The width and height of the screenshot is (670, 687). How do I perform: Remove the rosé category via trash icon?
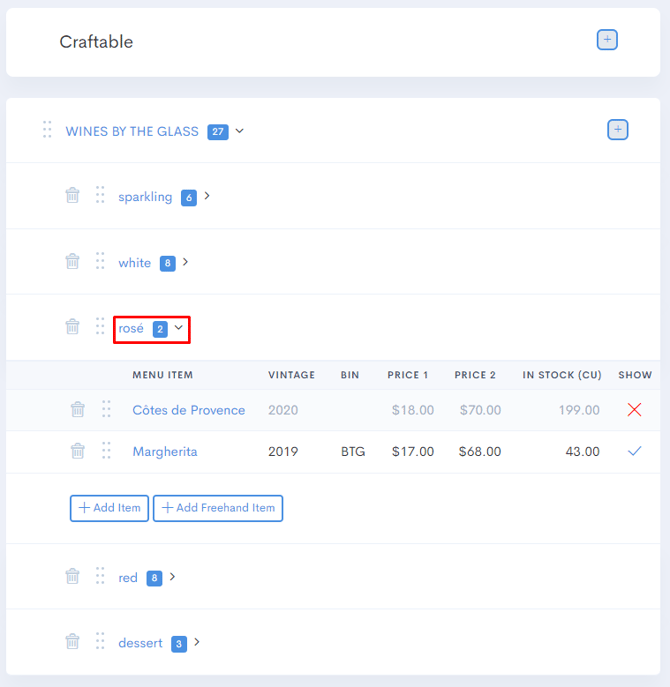[72, 327]
